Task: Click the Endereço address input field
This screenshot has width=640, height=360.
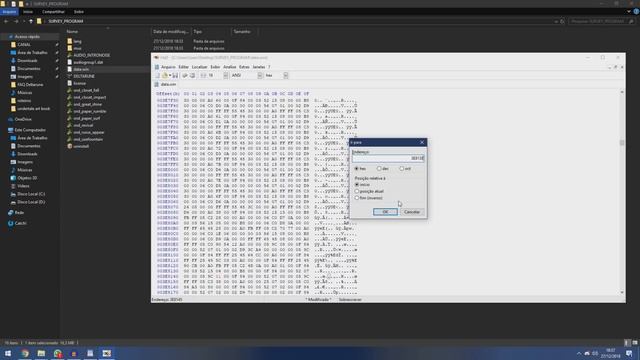Action: tap(388, 158)
